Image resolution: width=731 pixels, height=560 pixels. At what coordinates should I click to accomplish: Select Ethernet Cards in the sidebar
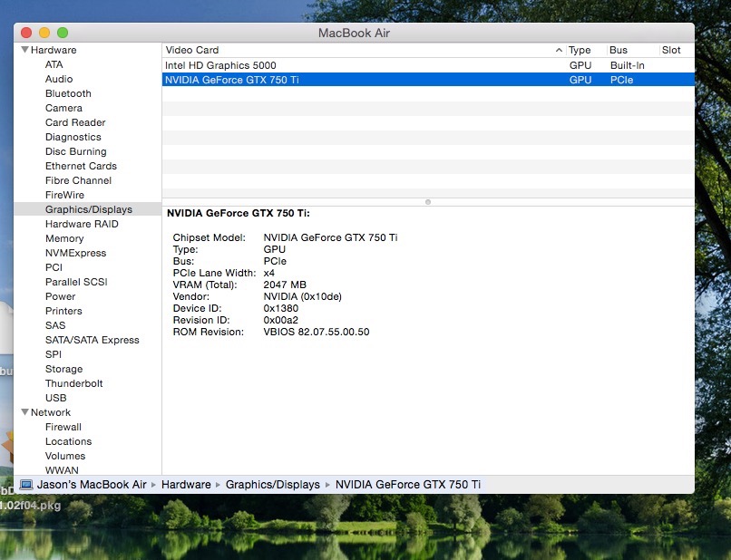click(81, 166)
